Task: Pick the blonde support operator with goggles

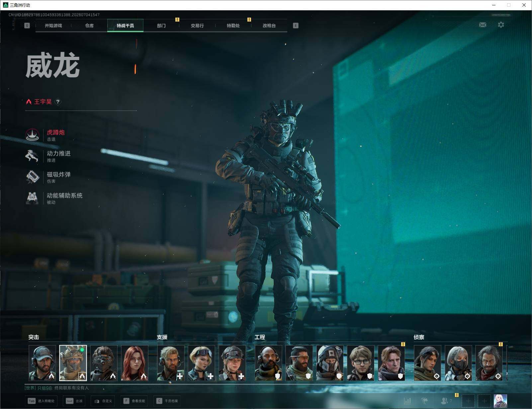Action: (x=202, y=363)
